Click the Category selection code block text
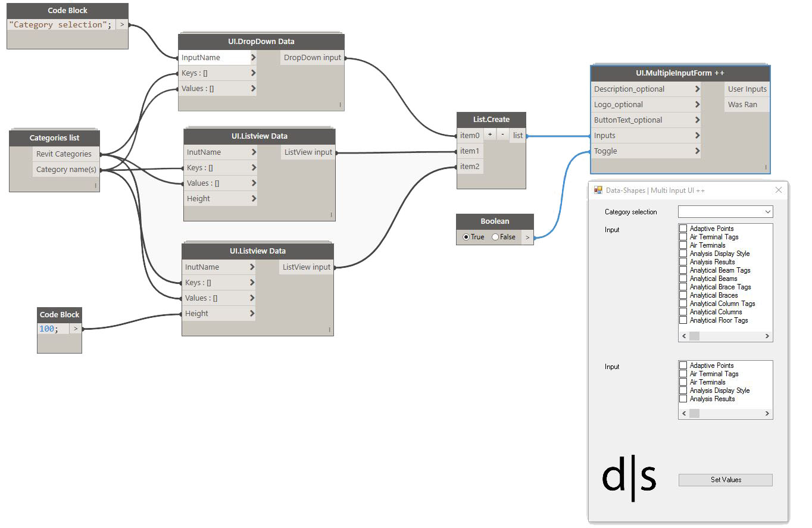Image resolution: width=812 pixels, height=528 pixels. point(59,25)
